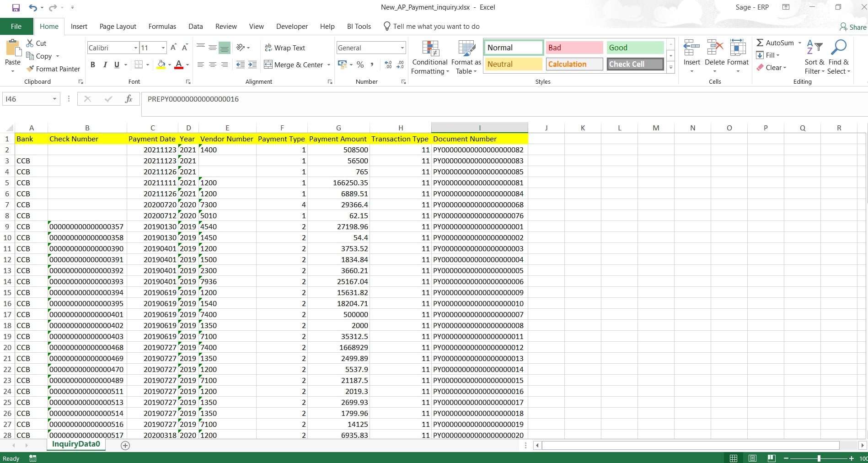Toggle Center horizontal alignment
868x463 pixels.
click(212, 65)
